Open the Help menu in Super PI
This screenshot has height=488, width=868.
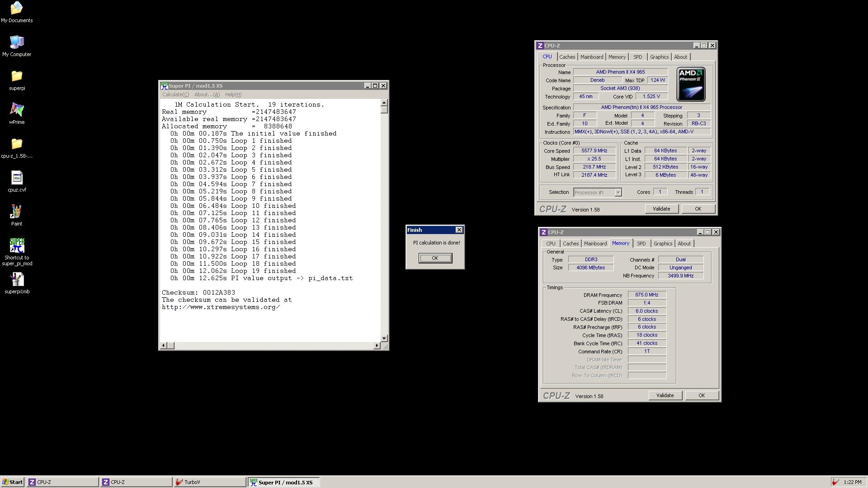coord(233,94)
